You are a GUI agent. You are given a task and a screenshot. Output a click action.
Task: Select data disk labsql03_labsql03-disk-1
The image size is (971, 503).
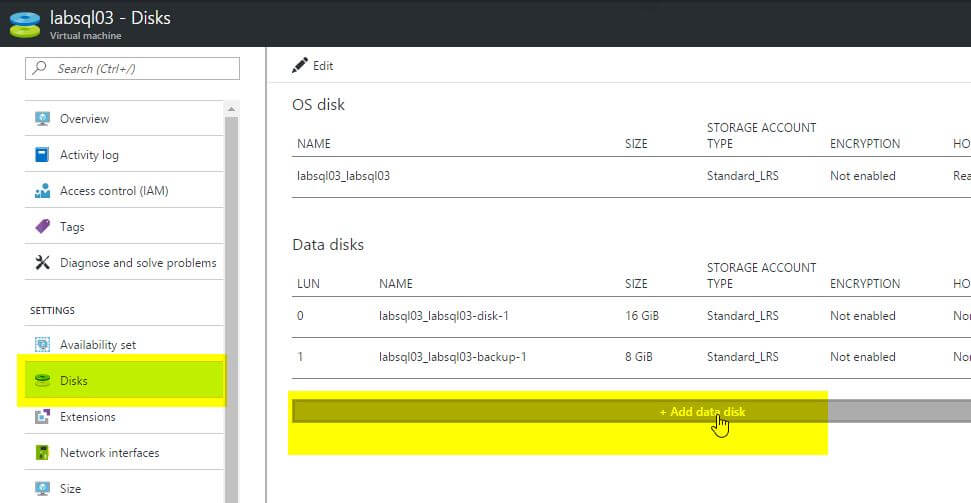(x=632, y=316)
